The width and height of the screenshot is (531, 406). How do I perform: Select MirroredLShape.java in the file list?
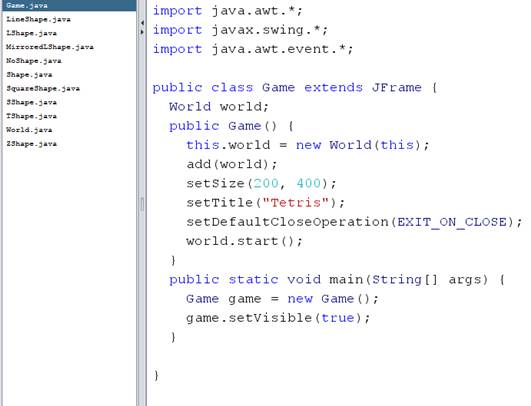[50, 47]
